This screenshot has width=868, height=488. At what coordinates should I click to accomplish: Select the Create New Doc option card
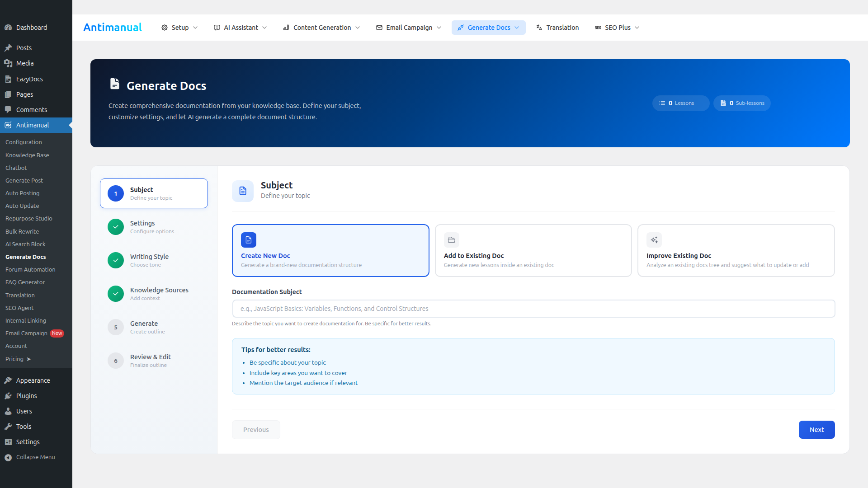330,250
